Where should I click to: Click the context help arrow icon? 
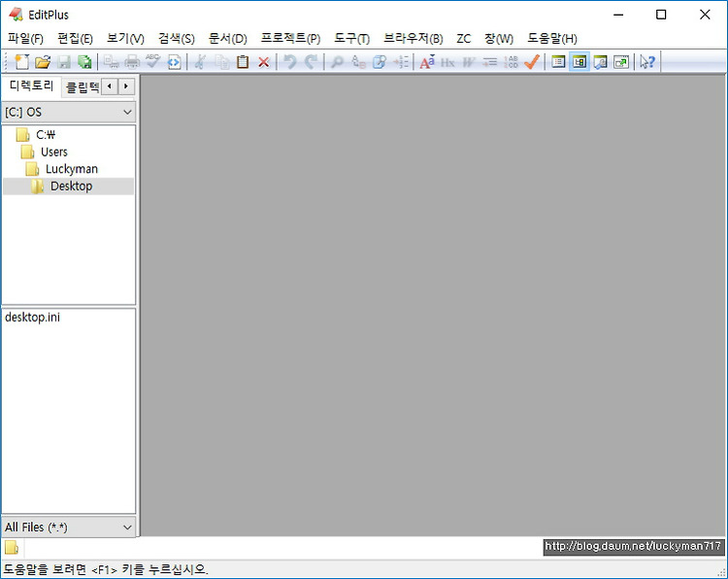(x=647, y=62)
